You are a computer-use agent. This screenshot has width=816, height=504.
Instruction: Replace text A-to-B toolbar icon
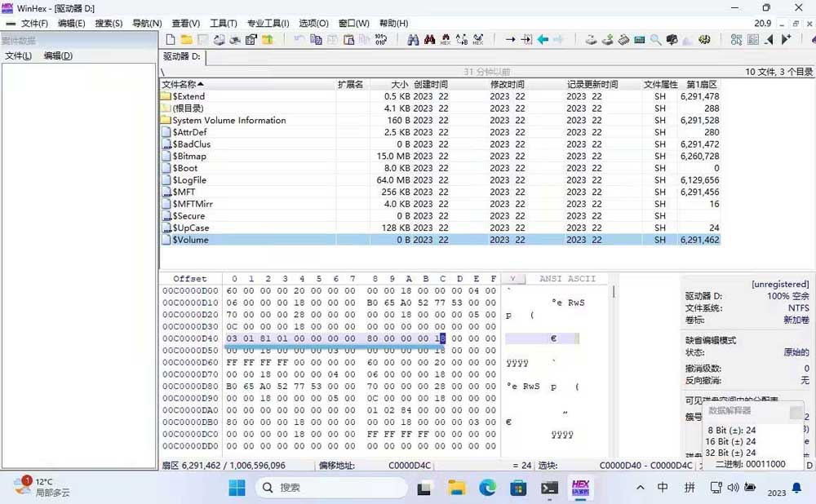tap(462, 39)
